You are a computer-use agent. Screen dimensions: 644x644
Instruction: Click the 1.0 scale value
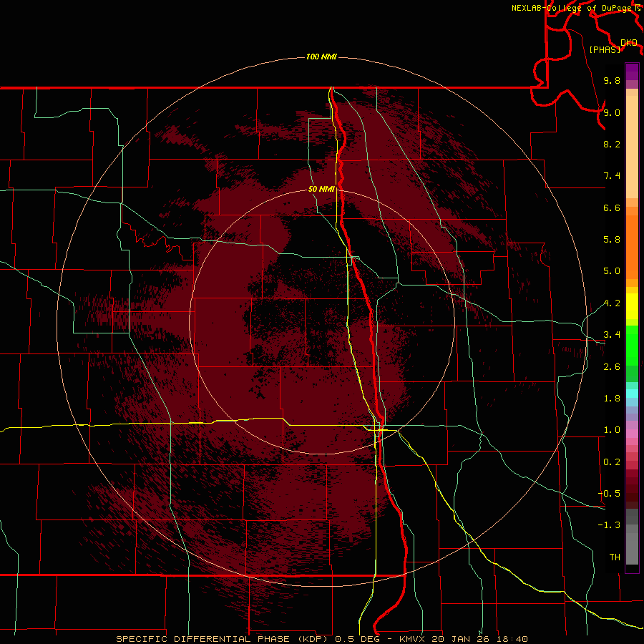pyautogui.click(x=612, y=430)
